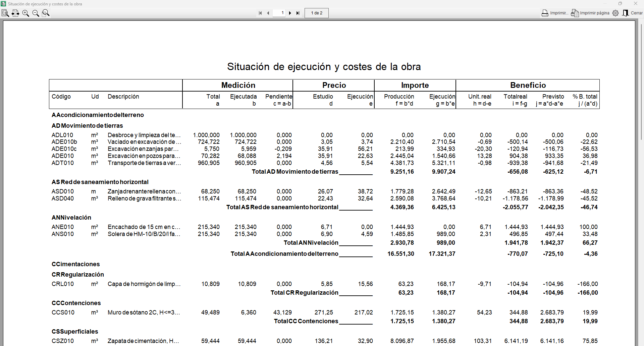Screen dimensions: 644x346
Task: Click the 'Ejecutada' column header
Action: pos(243,97)
